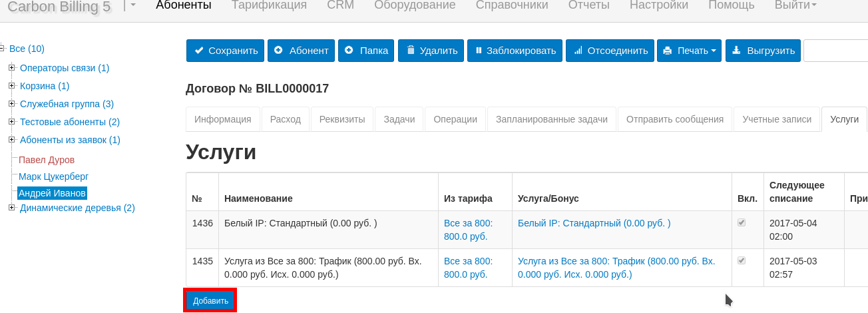This screenshot has height=313, width=868.
Task: Open Услуга из Все за 800 Трафик link
Action: tap(616, 268)
